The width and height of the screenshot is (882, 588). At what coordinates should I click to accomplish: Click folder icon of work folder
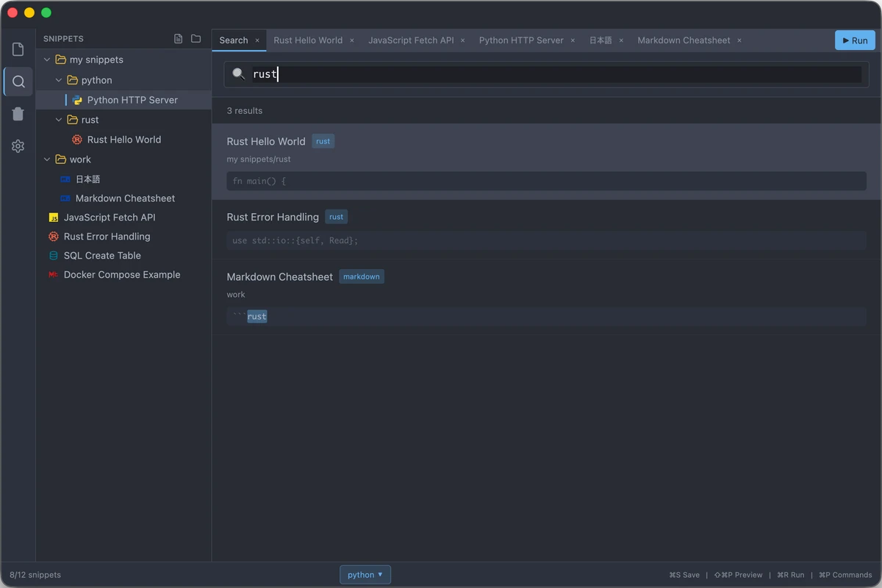click(x=60, y=159)
